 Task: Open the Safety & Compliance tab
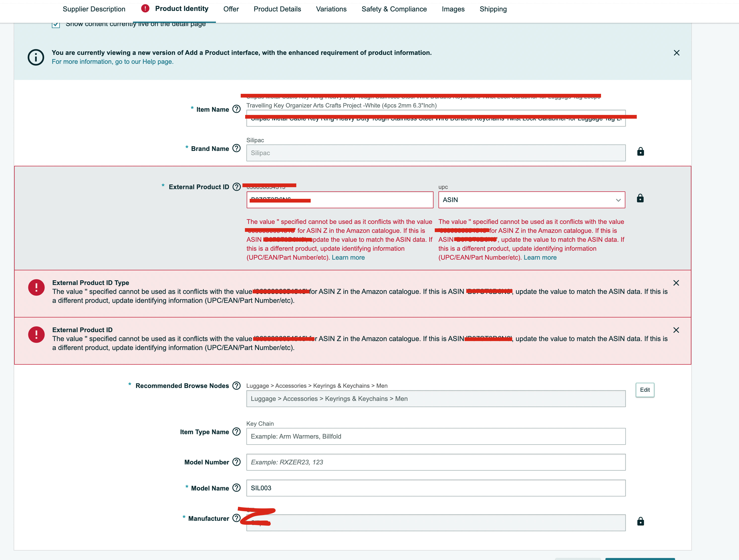point(394,9)
